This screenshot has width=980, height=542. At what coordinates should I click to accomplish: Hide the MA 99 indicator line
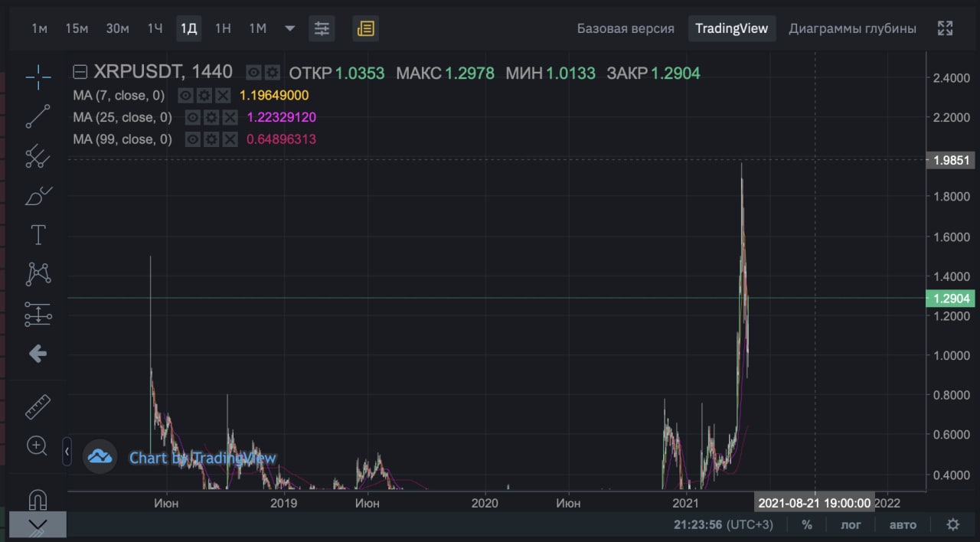[192, 139]
